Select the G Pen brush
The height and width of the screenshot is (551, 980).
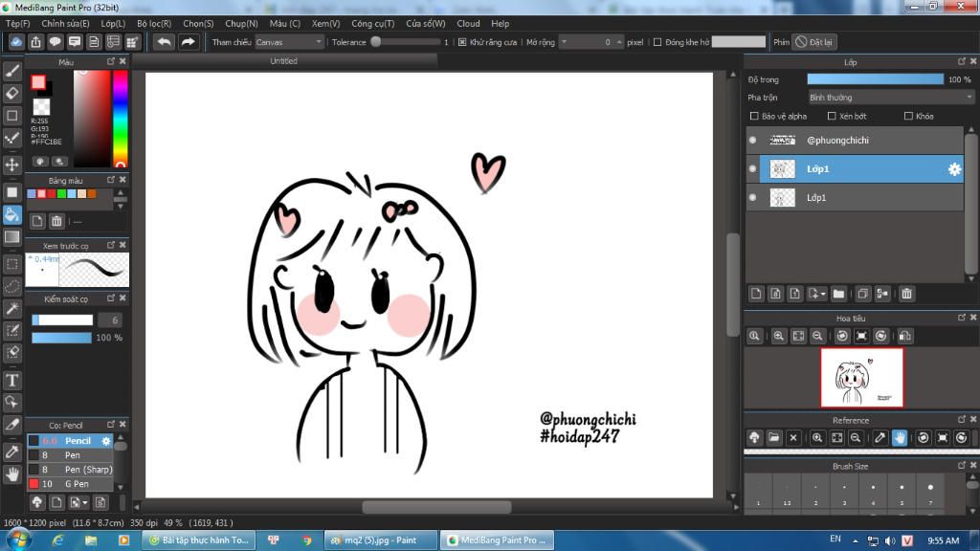click(70, 484)
